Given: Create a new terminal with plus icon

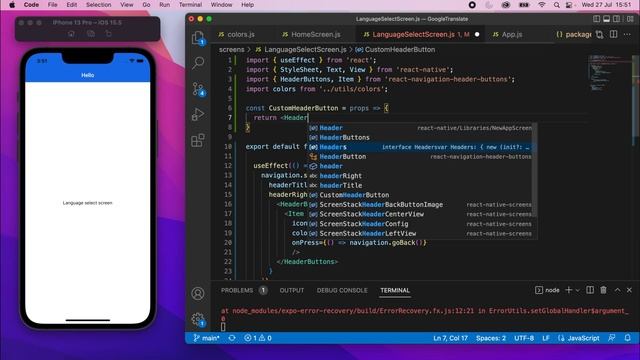Looking at the screenshot, I should pyautogui.click(x=569, y=290).
